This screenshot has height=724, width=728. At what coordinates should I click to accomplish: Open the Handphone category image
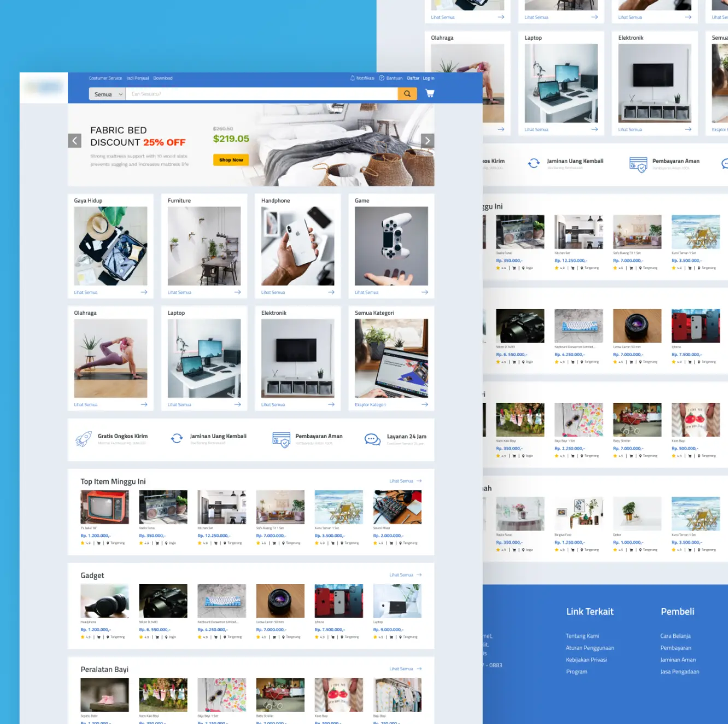pyautogui.click(x=298, y=246)
